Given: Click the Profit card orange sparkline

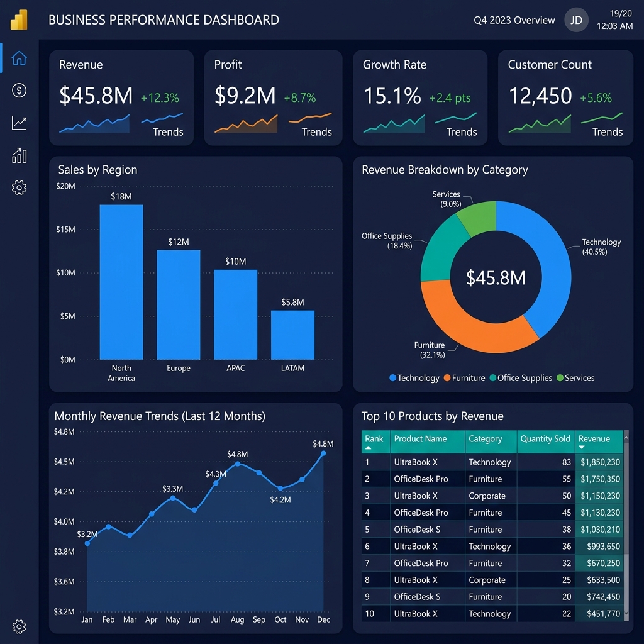Looking at the screenshot, I should [246, 124].
